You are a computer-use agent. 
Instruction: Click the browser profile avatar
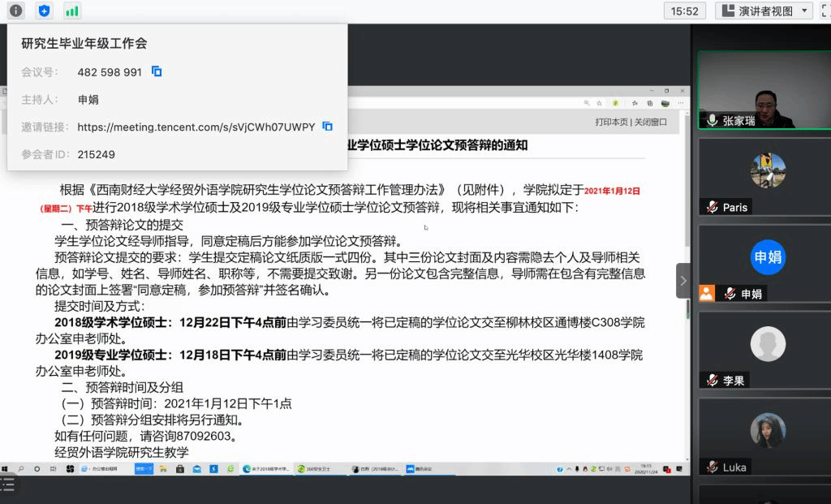[x=665, y=103]
